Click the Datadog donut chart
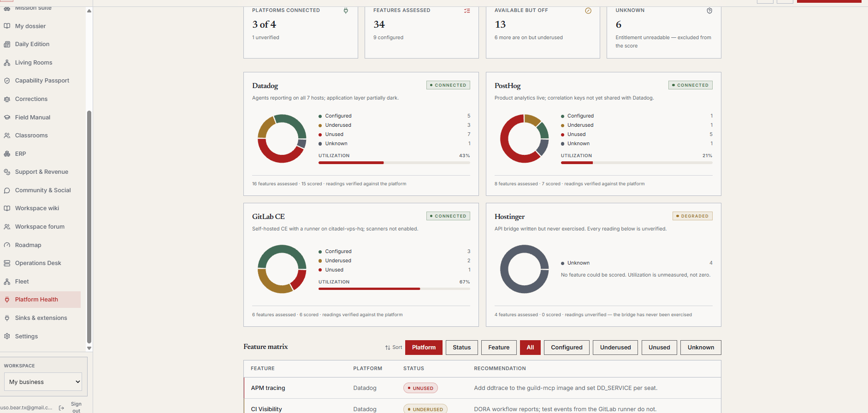The image size is (868, 413). (282, 138)
